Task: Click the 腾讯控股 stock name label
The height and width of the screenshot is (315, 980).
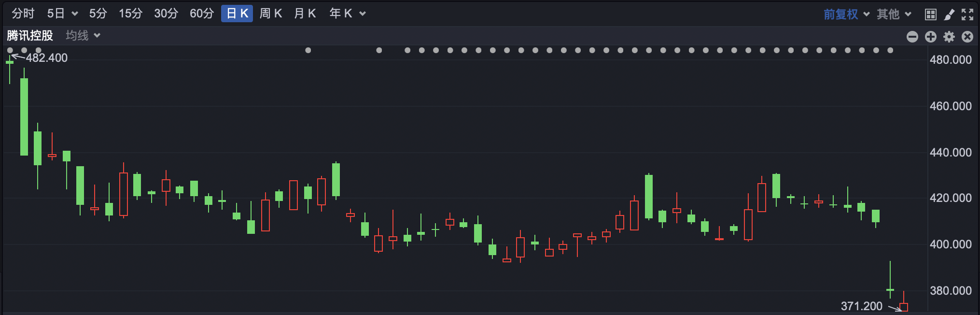Action: [x=30, y=36]
